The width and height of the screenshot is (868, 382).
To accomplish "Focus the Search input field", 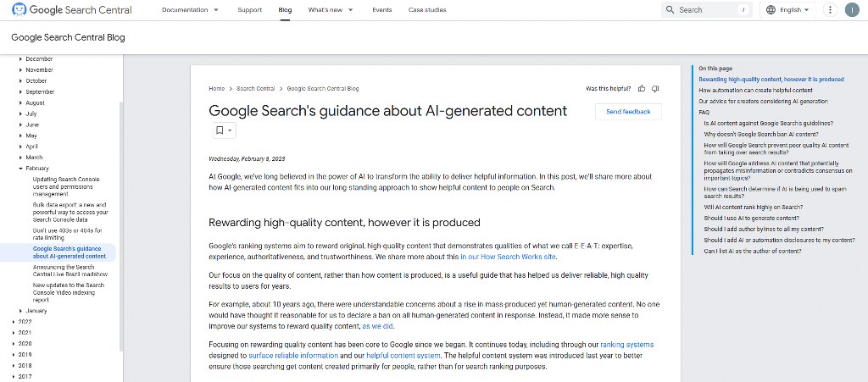I will pyautogui.click(x=706, y=10).
